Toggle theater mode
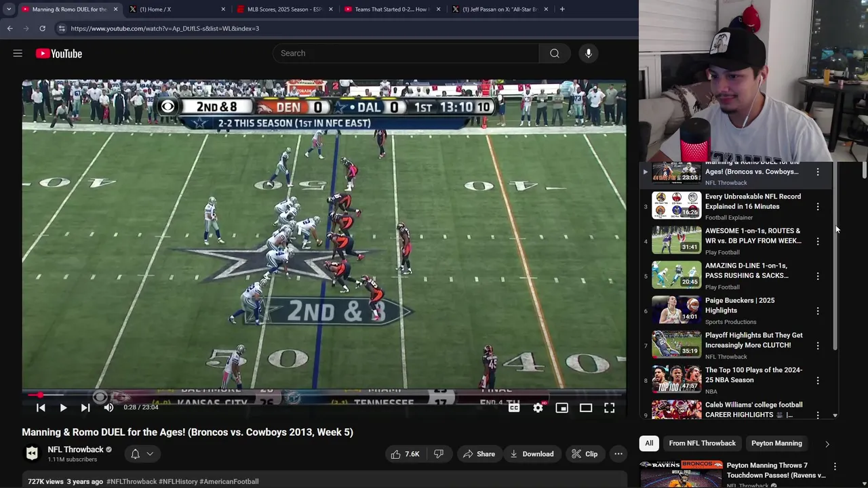Screen dimensions: 868x488 point(586,407)
